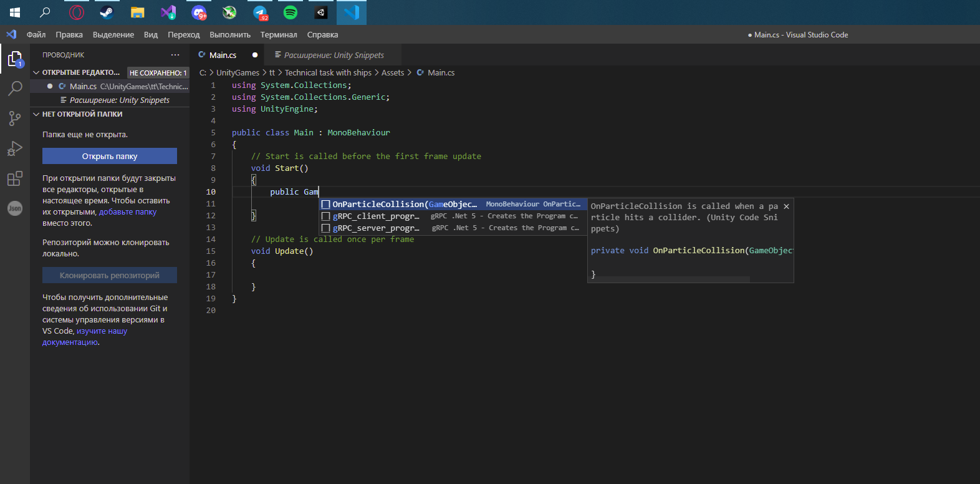Open the Вид menu
This screenshot has width=980, height=484.
[151, 34]
